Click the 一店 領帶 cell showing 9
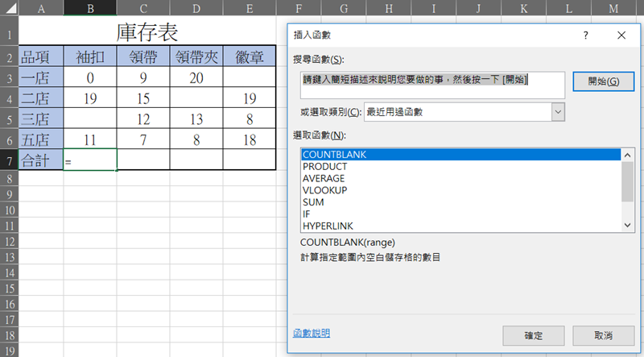 [x=143, y=77]
